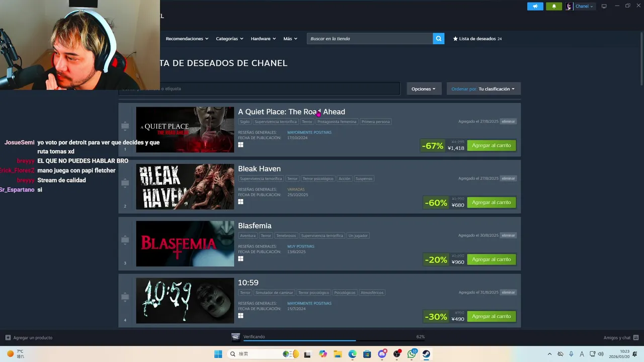
Task: Open Microsoft Store from the taskbar
Action: (367, 354)
